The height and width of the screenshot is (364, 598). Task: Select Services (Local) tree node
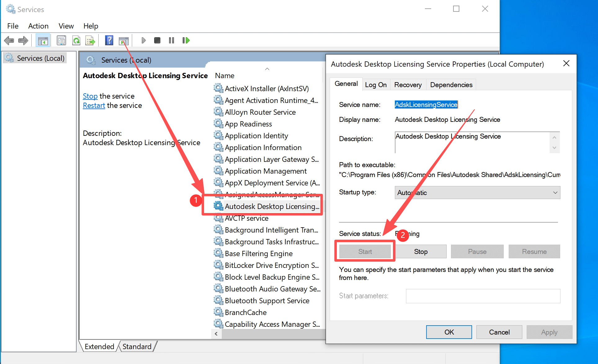coord(40,58)
